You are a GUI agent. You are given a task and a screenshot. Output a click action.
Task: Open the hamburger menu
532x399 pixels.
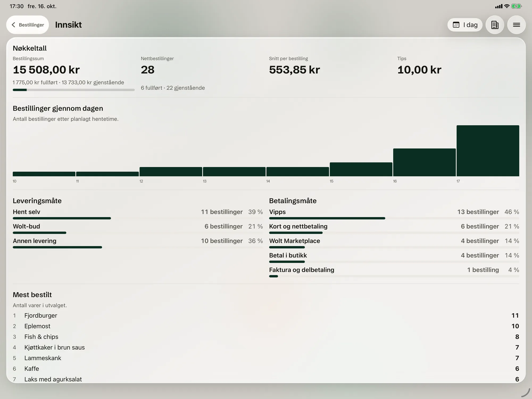516,25
